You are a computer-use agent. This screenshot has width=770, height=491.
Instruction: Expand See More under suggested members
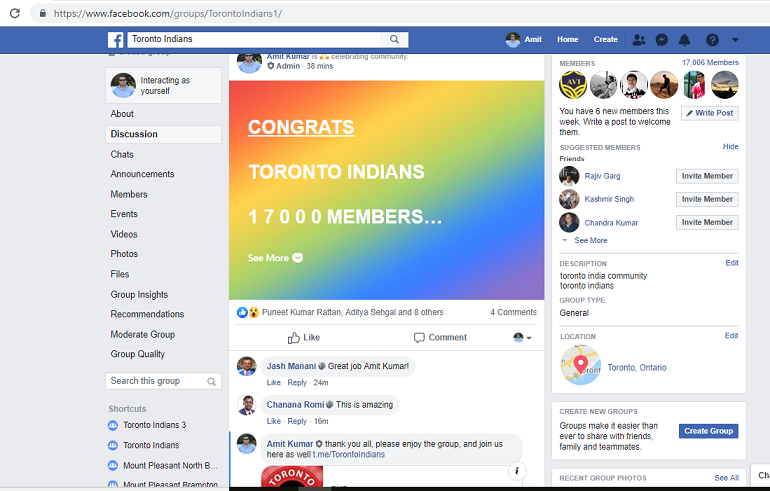590,240
